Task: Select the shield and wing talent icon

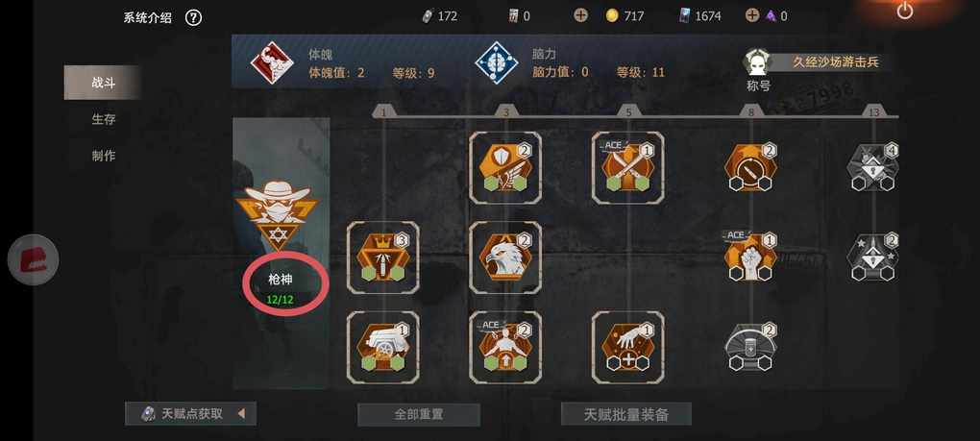Action: pyautogui.click(x=505, y=167)
